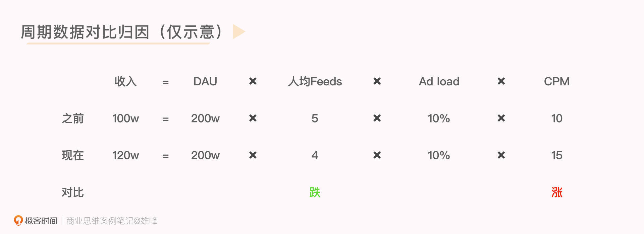Click the 人均Feeds column header
Image resolution: width=644 pixels, height=234 pixels.
coord(315,81)
